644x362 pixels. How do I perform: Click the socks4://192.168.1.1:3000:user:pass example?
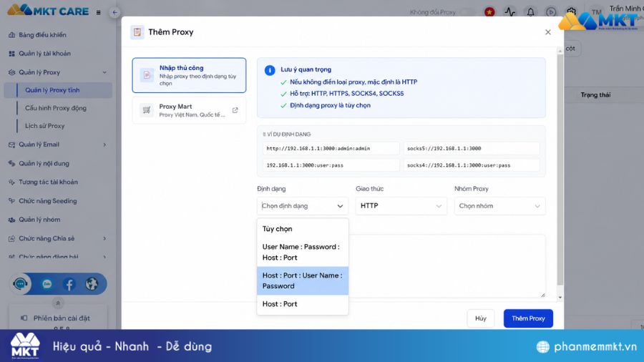tap(472, 165)
